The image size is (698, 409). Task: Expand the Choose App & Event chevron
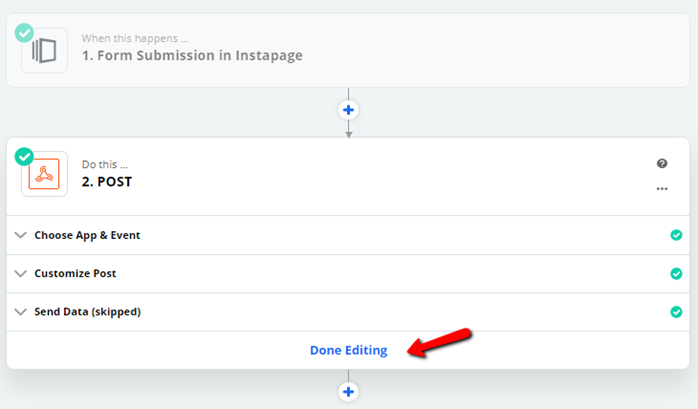[x=20, y=235]
